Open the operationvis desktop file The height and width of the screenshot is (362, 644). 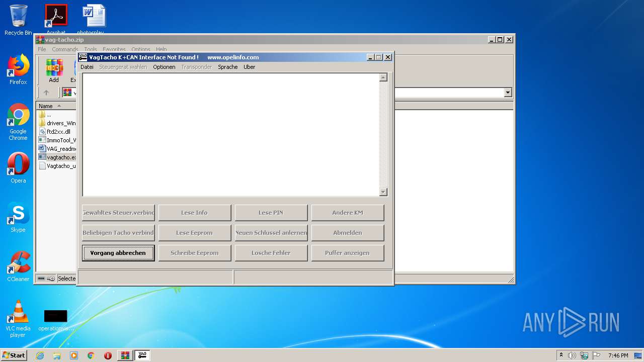pyautogui.click(x=56, y=320)
